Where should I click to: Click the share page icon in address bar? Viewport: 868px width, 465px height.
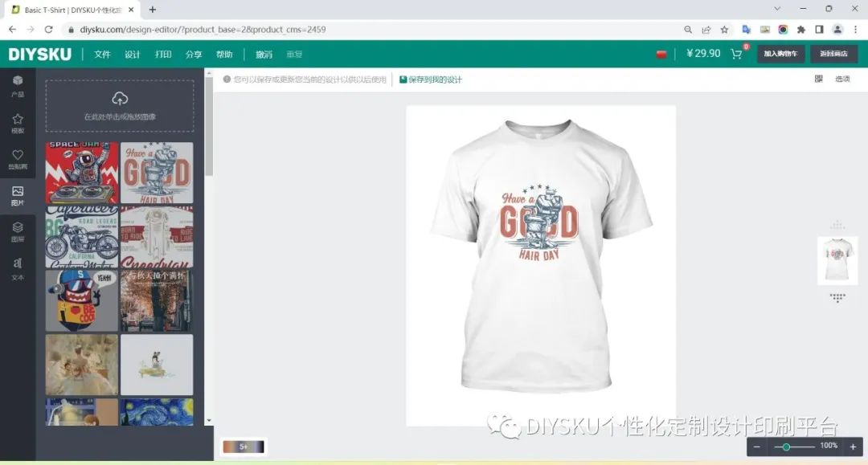point(706,29)
